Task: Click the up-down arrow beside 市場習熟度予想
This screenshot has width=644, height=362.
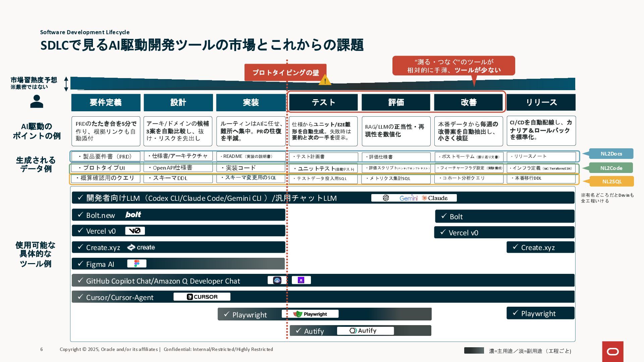Action: click(66, 84)
